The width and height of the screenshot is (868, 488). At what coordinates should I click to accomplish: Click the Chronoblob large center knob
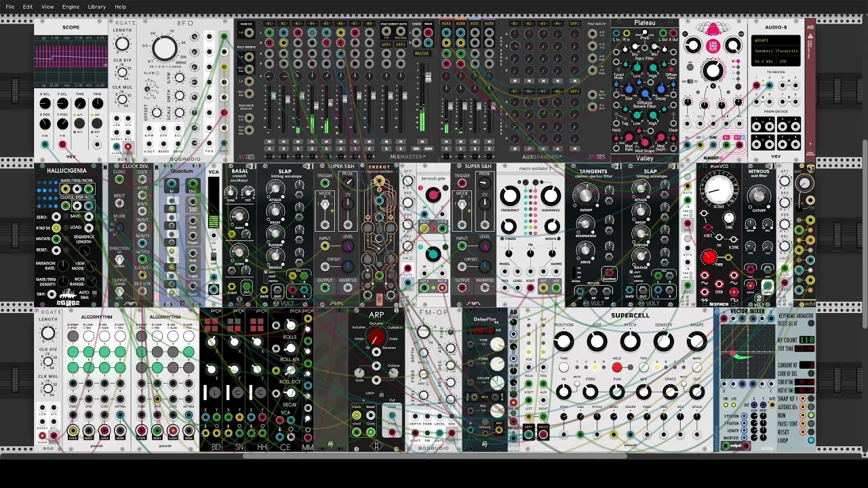713,70
